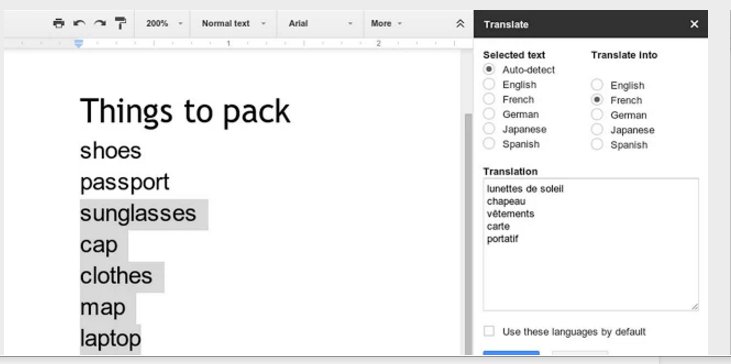Image resolution: width=731 pixels, height=364 pixels.
Task: Click the word clothes in document
Action: 116,276
